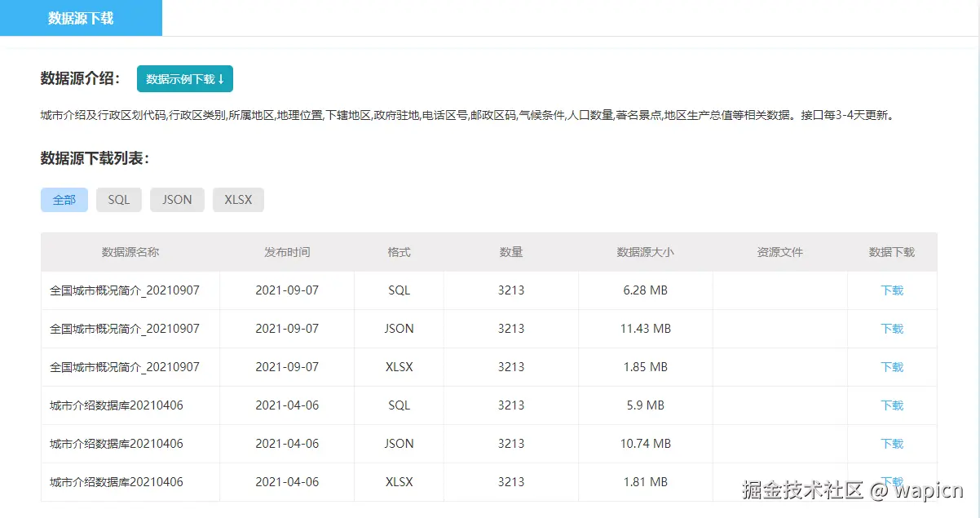This screenshot has height=518, width=980.
Task: Click the 格式 column header
Action: [x=399, y=252]
